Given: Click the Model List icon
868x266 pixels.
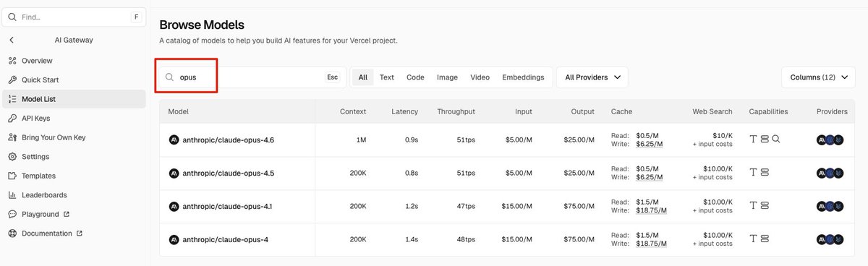Looking at the screenshot, I should [x=12, y=99].
